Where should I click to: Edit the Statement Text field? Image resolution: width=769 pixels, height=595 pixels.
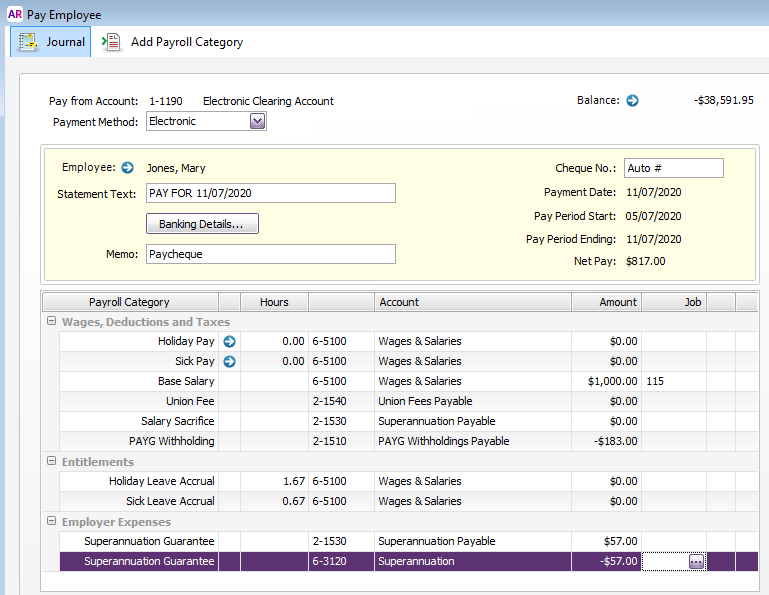click(x=270, y=193)
